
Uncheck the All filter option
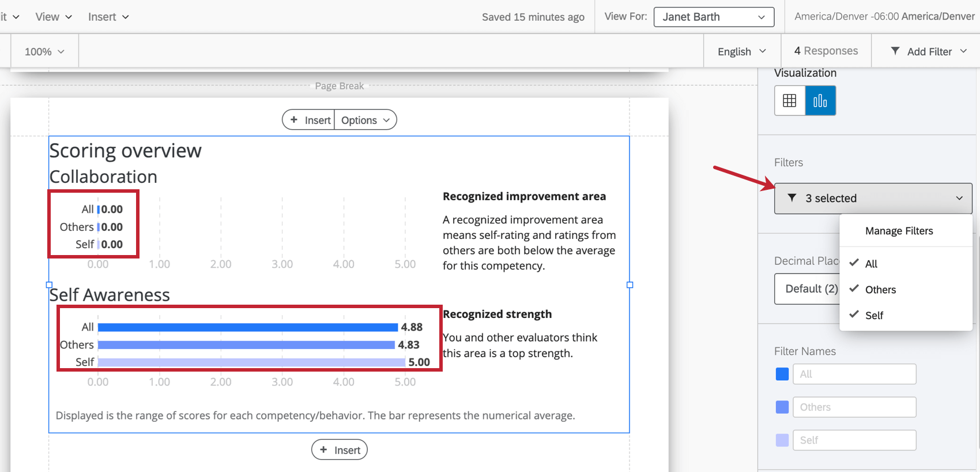871,264
